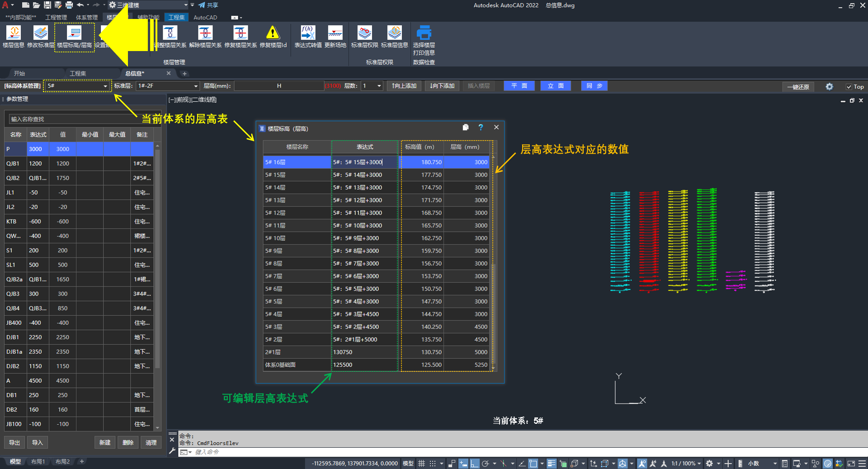
Task: Click the 标准层权限 icon
Action: tap(364, 36)
